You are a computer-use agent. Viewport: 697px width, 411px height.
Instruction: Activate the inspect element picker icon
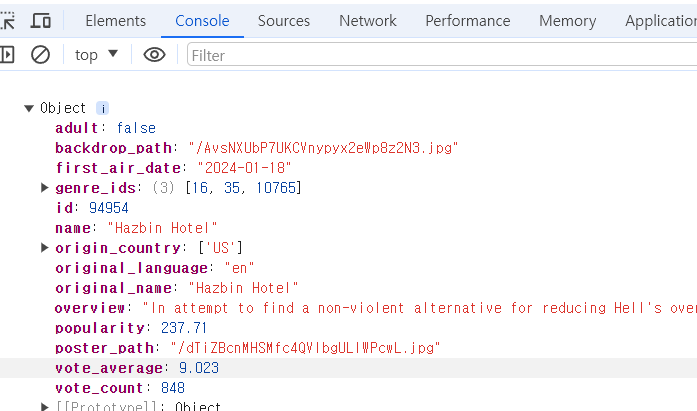(x=7, y=20)
